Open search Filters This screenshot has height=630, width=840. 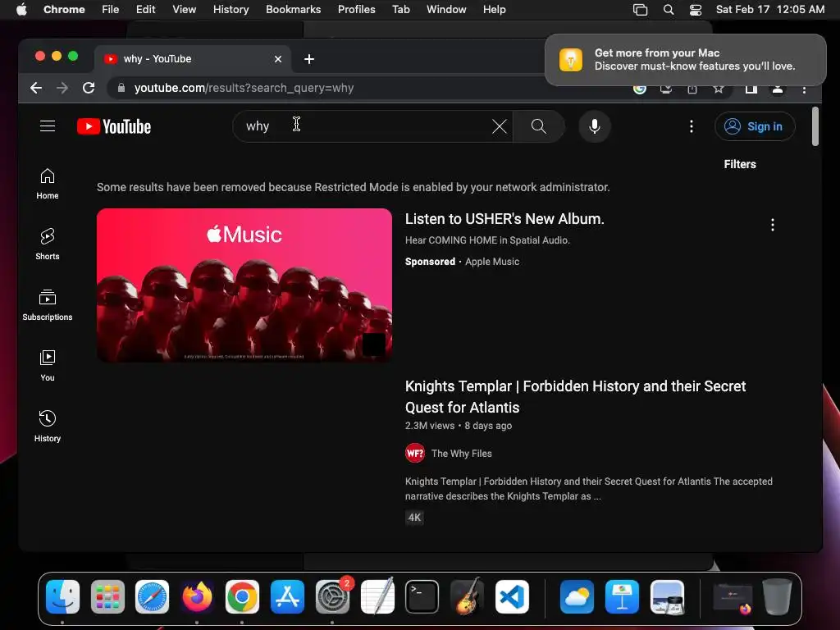pyautogui.click(x=740, y=164)
